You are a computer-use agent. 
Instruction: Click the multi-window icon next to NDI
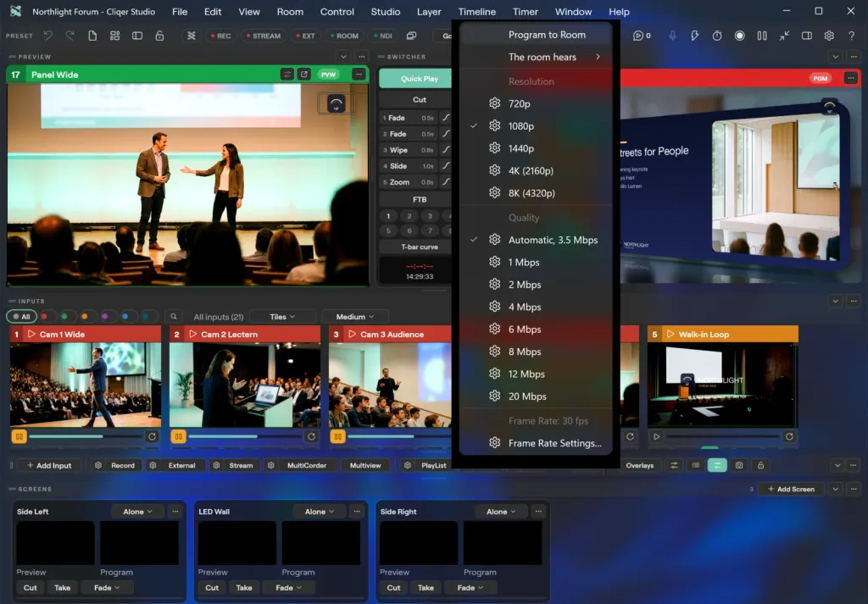pos(411,36)
